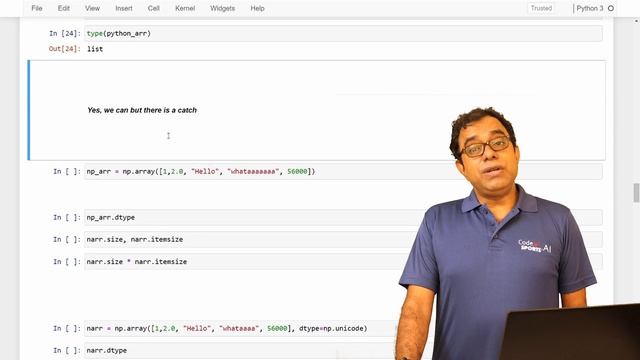Open the Cell menu

click(154, 8)
